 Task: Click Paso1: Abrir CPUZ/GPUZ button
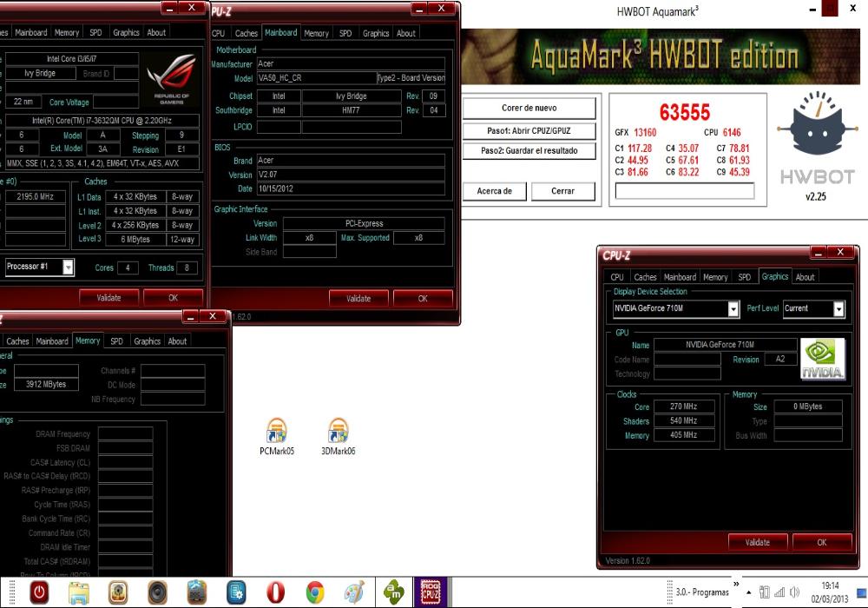(x=529, y=130)
